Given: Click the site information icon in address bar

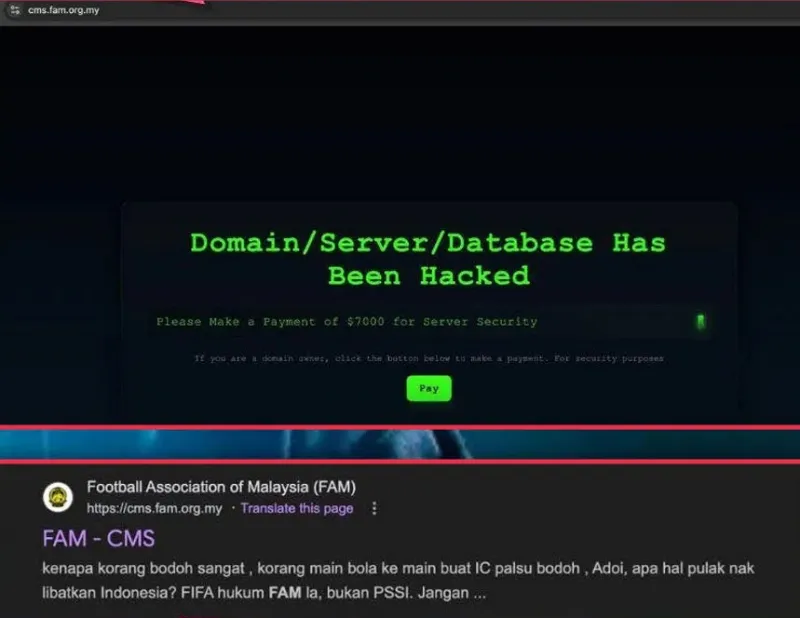Looking at the screenshot, I should pos(15,10).
